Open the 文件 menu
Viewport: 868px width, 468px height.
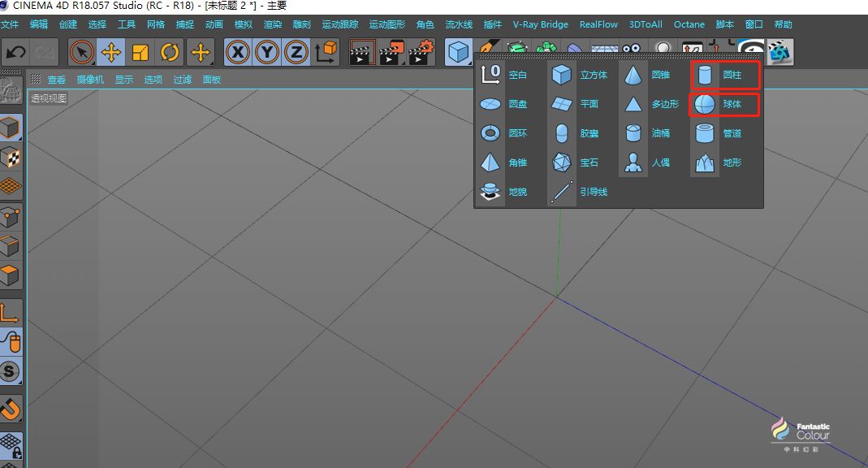point(10,24)
